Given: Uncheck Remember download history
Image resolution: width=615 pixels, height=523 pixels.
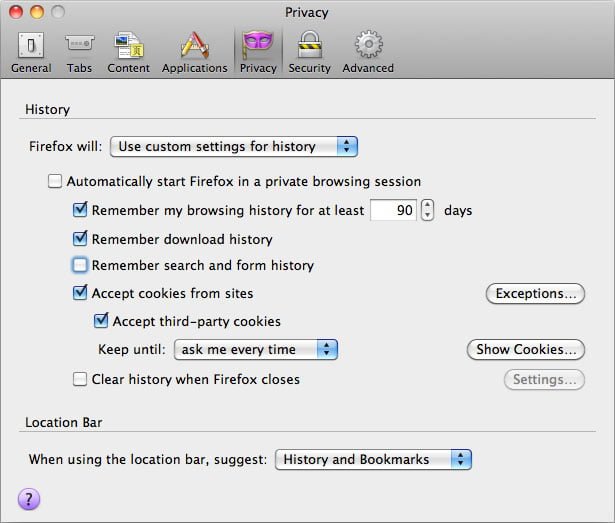Looking at the screenshot, I should click(x=81, y=240).
